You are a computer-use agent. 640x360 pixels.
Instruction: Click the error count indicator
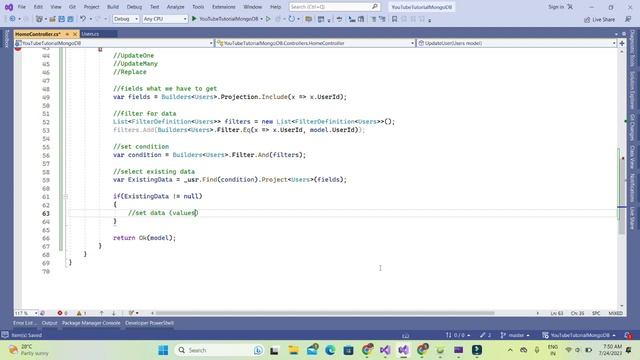pos(62,313)
